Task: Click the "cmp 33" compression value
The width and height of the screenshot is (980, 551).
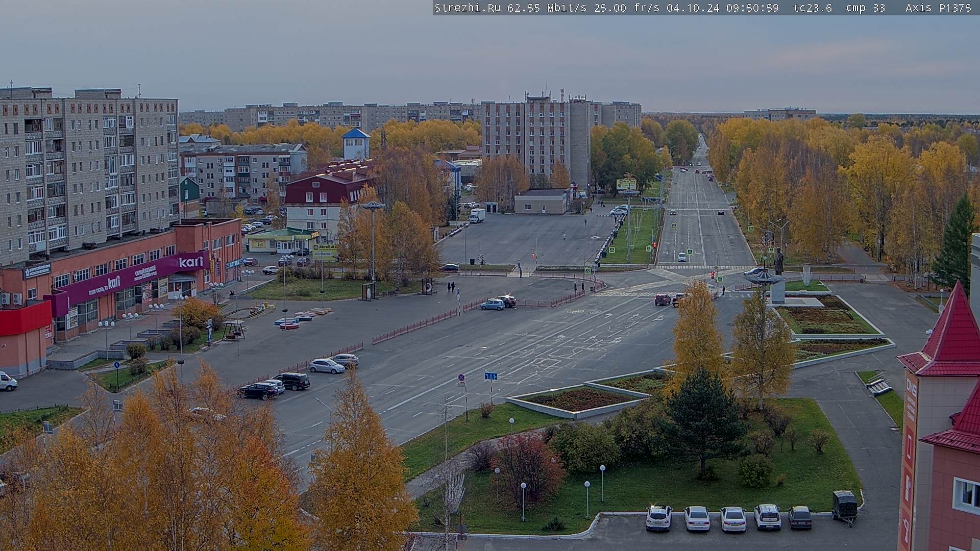Action: point(866,8)
